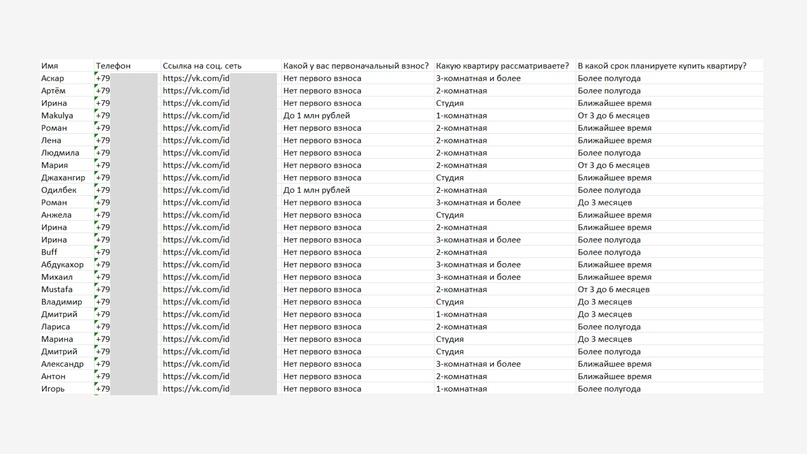
Task: Click "1-комнатная" in Игорь's row
Action: (462, 389)
